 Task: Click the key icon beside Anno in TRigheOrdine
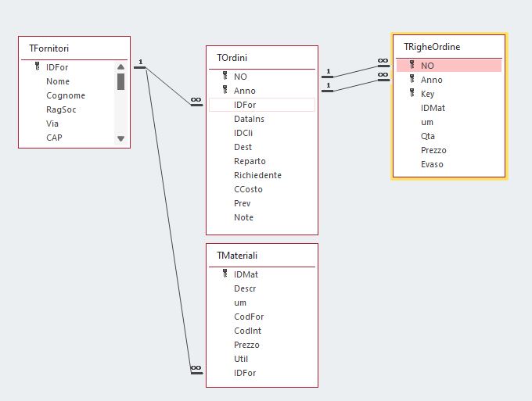[x=412, y=79]
